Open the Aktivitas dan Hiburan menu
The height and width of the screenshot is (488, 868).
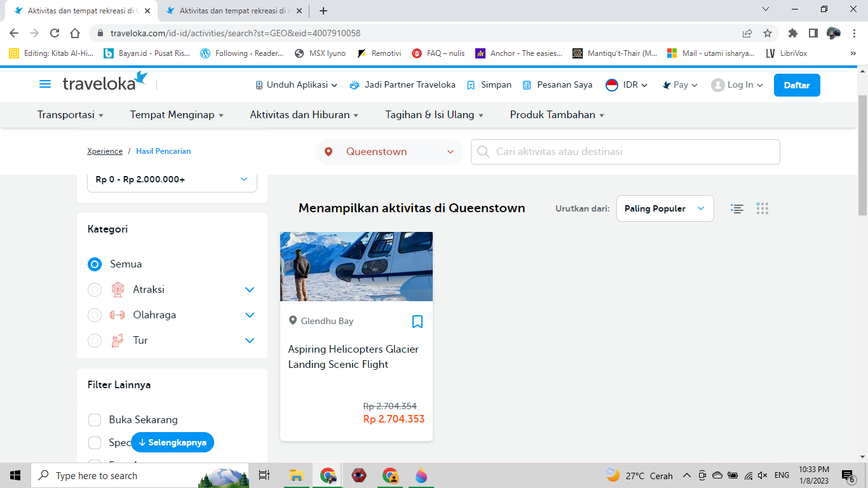click(304, 115)
